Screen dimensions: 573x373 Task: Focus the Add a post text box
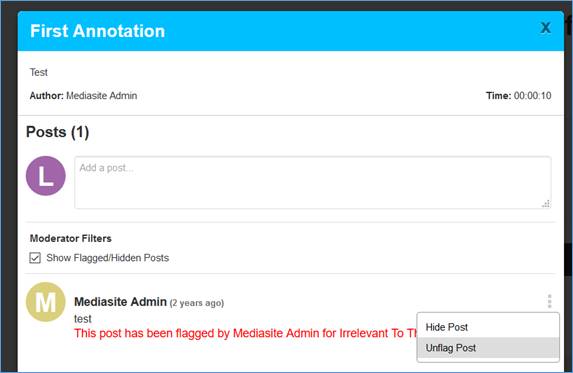(x=313, y=183)
